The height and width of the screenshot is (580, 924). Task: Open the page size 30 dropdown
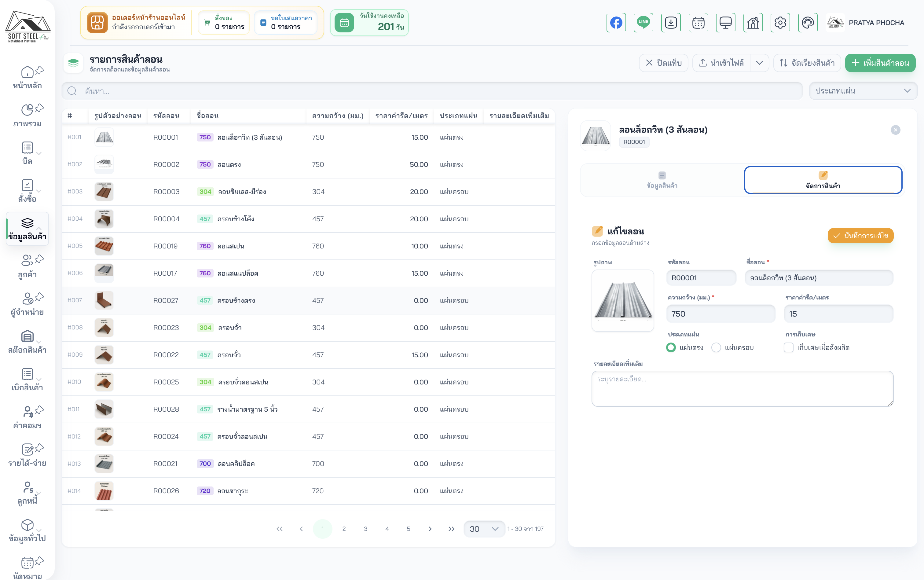pyautogui.click(x=484, y=529)
